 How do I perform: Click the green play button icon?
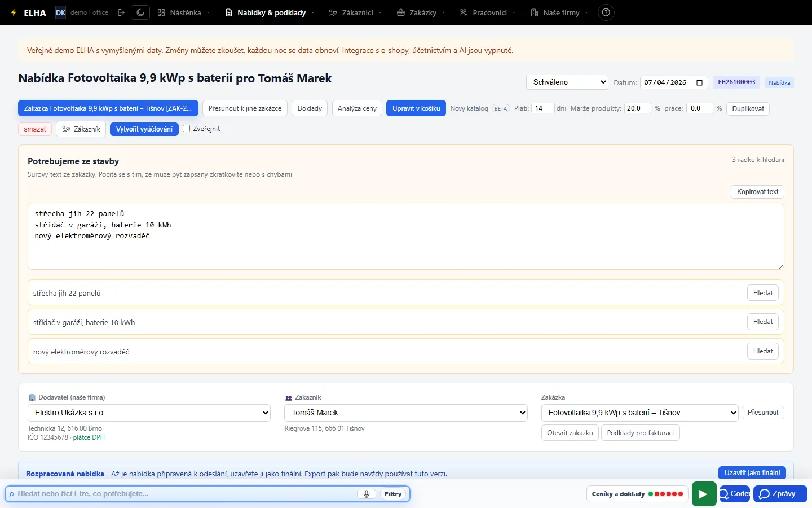point(704,494)
